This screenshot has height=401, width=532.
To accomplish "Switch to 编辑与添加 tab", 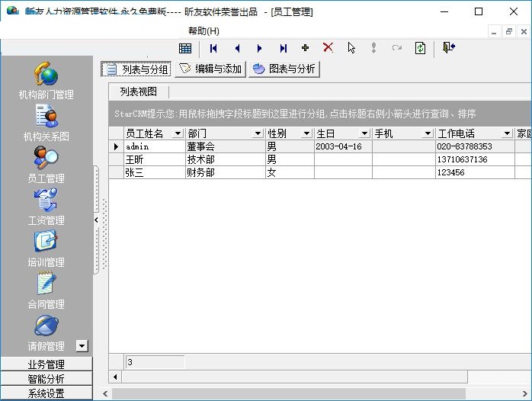I will pos(210,69).
